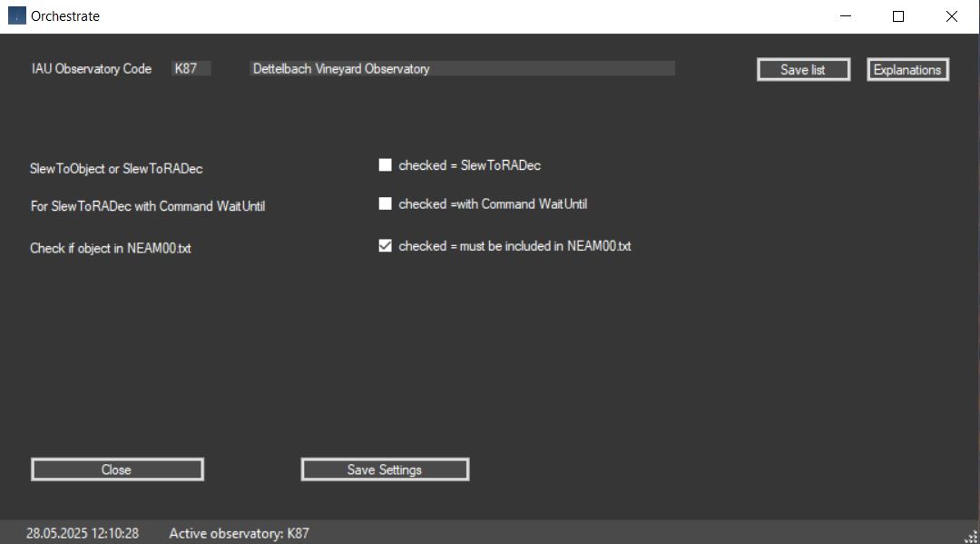
Task: Click the 'SlewToObject or SlewToRADec' label
Action: click(x=116, y=169)
